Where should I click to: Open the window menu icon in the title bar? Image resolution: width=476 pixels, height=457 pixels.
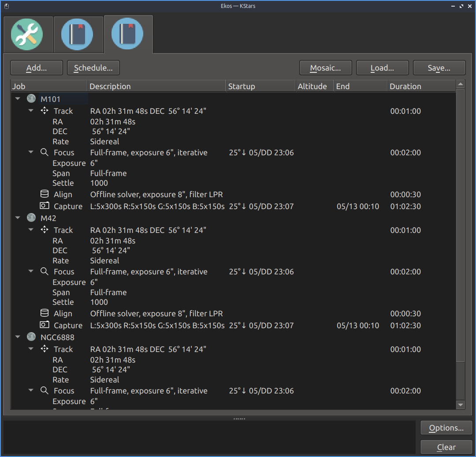coord(7,6)
